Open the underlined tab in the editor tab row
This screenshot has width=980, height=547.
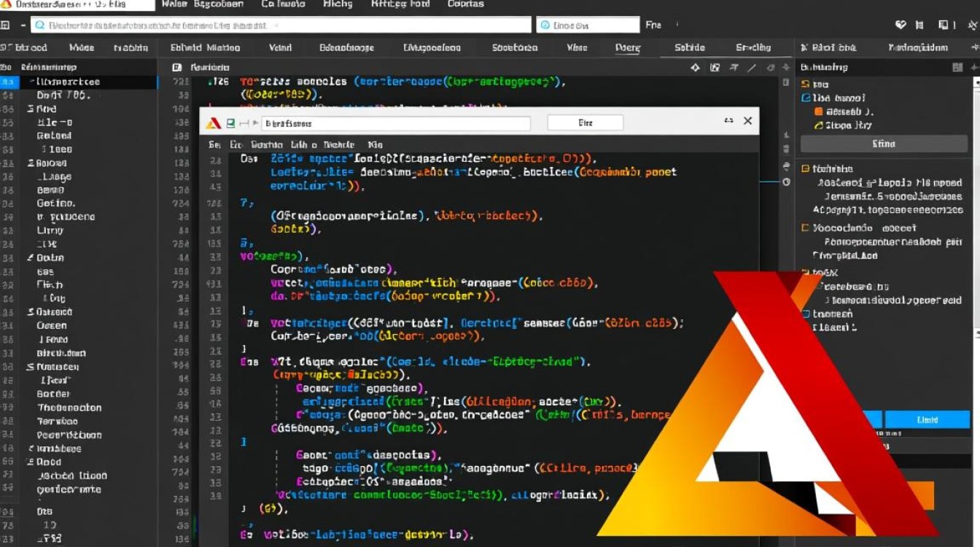[627, 48]
